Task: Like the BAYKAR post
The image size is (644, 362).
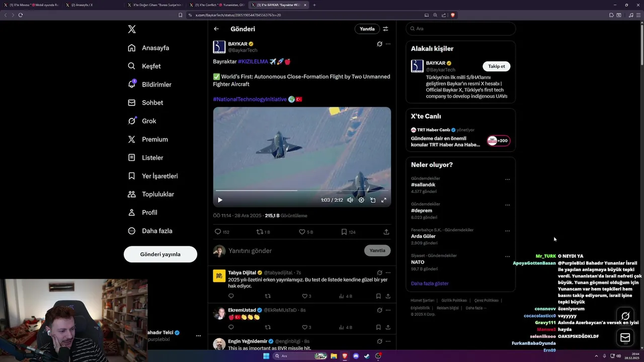Action: tap(306, 232)
